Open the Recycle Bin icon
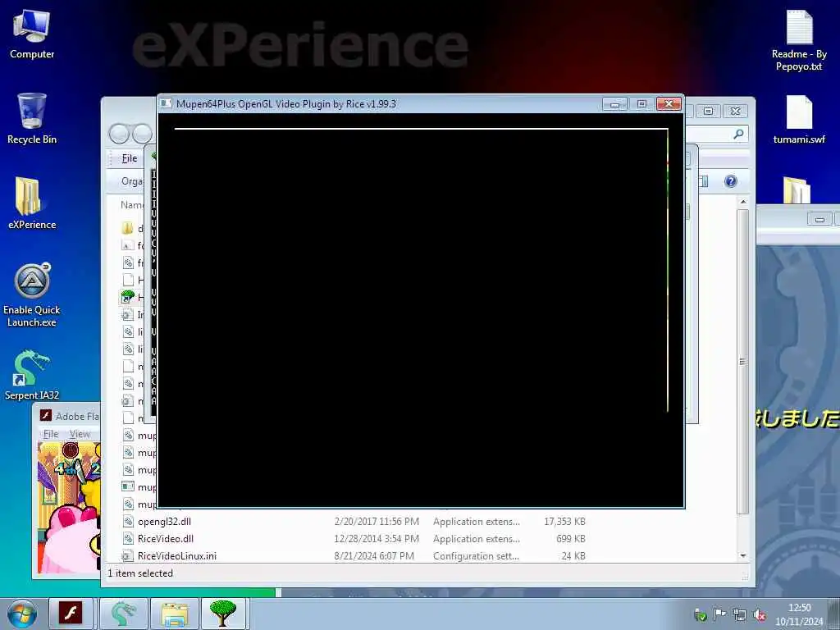This screenshot has width=840, height=630. pyautogui.click(x=32, y=119)
